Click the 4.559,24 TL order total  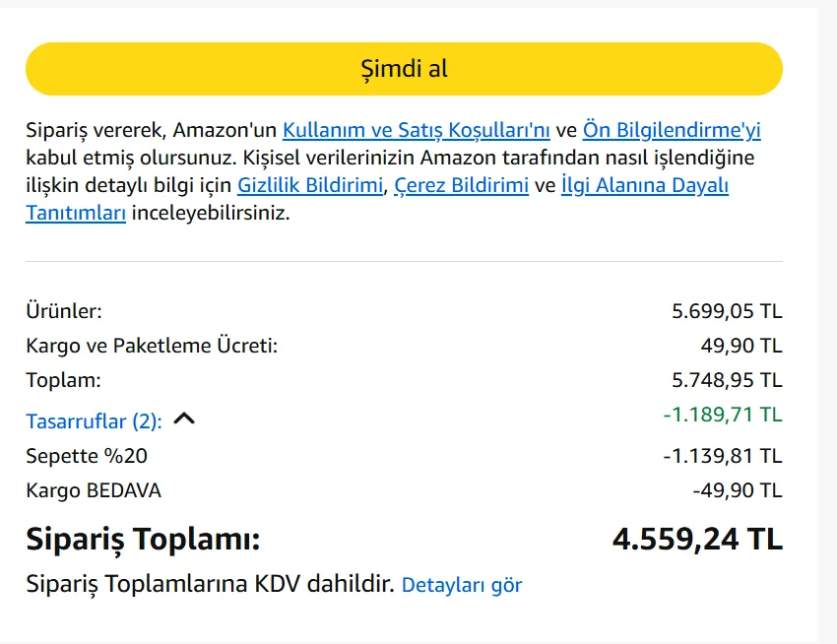pyautogui.click(x=697, y=540)
